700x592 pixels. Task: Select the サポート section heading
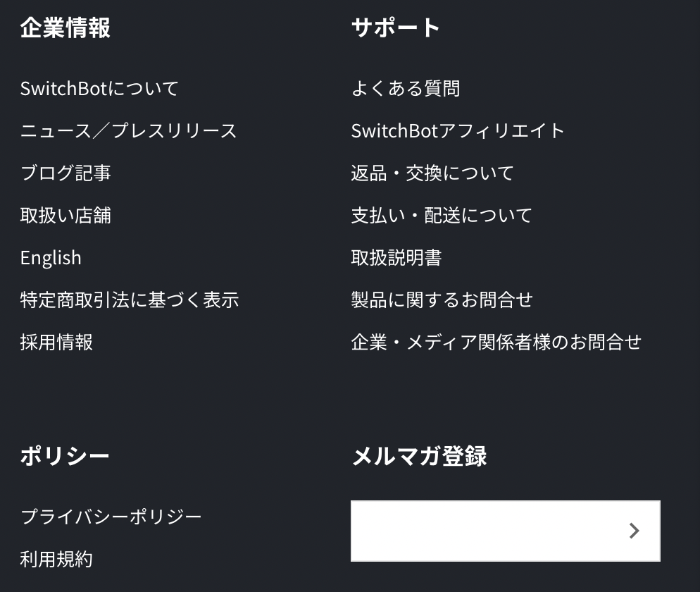396,27
